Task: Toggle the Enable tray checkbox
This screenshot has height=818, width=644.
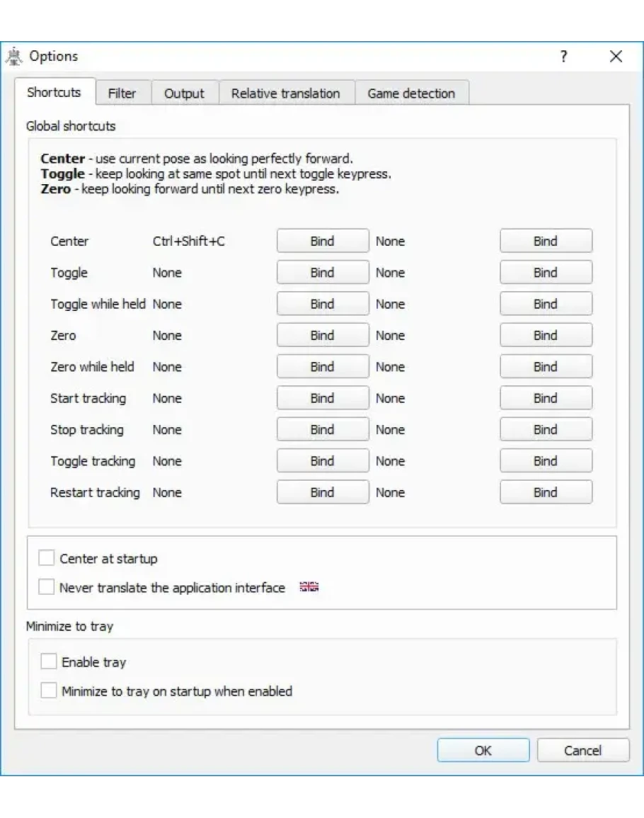Action: pyautogui.click(x=48, y=662)
